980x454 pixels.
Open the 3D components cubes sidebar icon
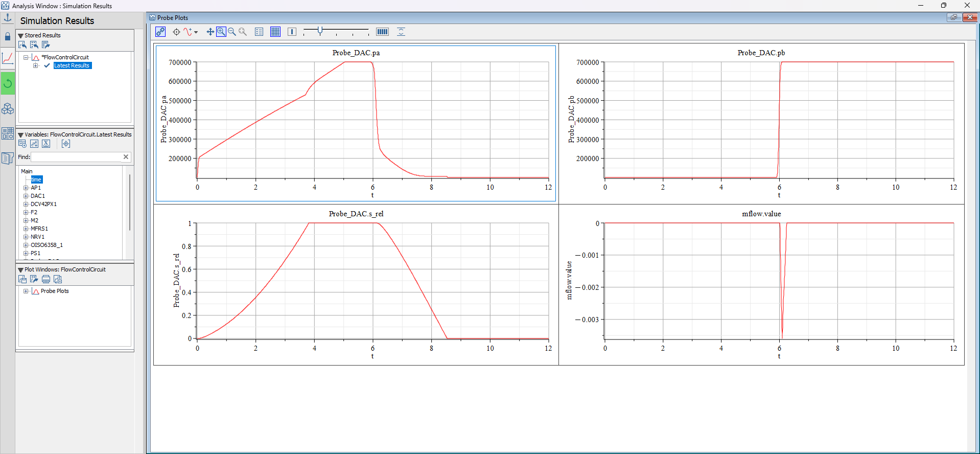[8, 109]
